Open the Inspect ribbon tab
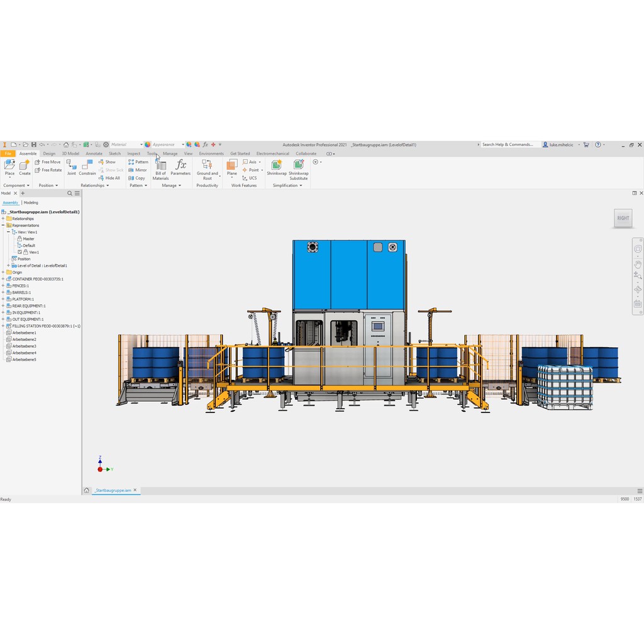The height and width of the screenshot is (644, 644). coord(133,153)
